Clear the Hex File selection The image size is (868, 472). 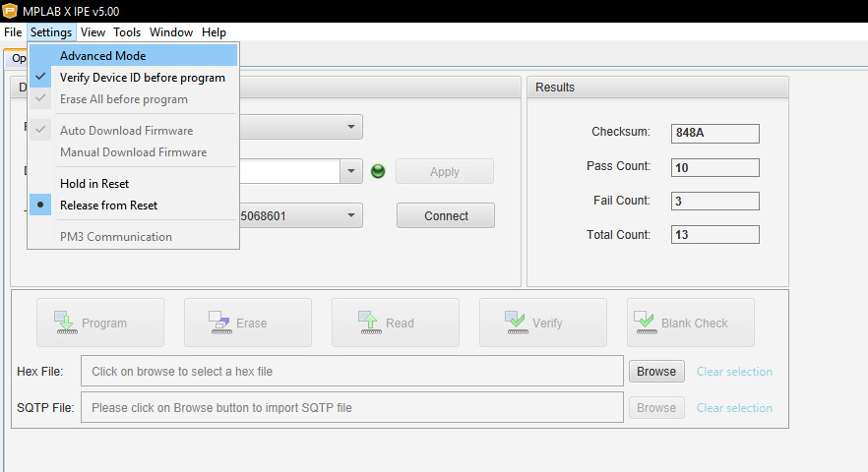click(734, 372)
